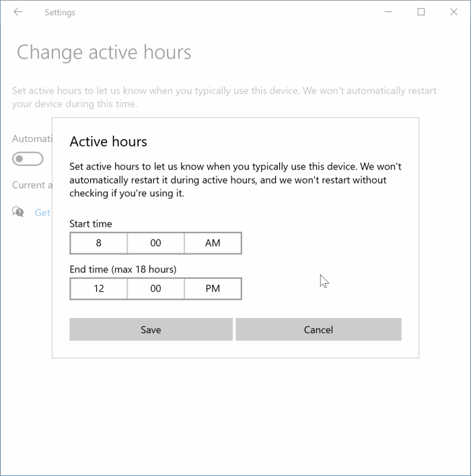This screenshot has width=471, height=476.
Task: Close the Settings window
Action: point(454,12)
